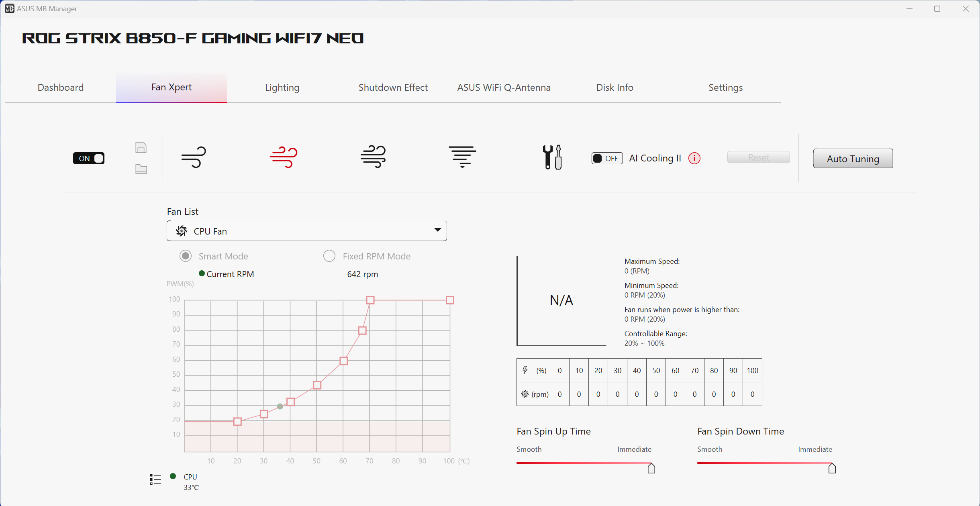980x506 pixels.
Task: Close the ASUS MB Manager window
Action: point(966,8)
